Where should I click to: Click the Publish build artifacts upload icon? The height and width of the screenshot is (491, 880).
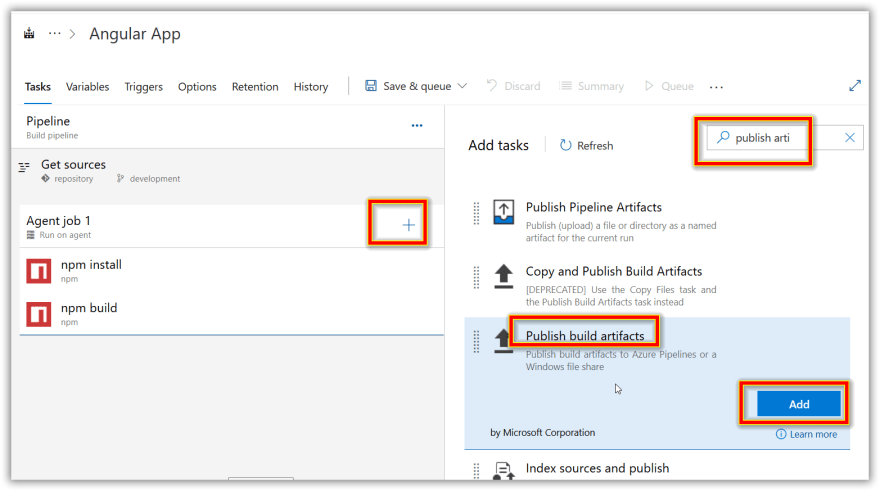[x=503, y=341]
